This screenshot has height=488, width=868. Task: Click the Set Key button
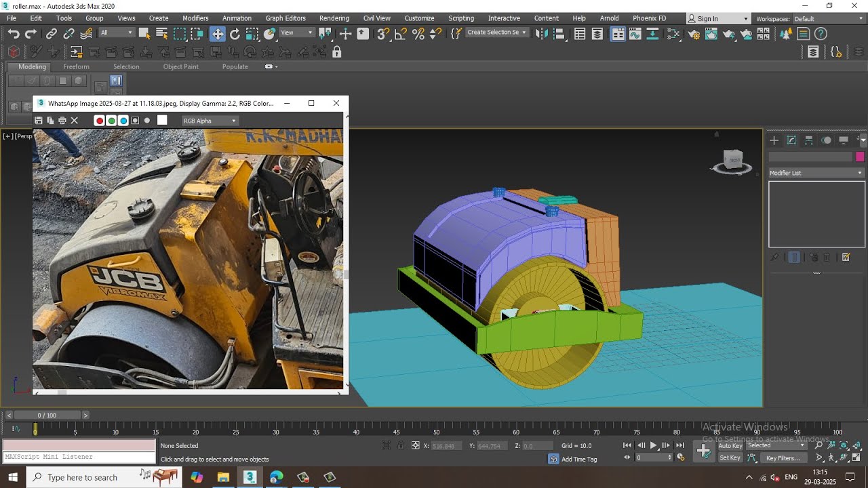730,457
